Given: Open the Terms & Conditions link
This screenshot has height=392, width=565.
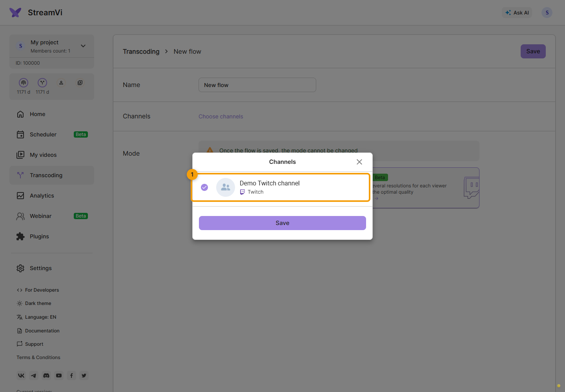Looking at the screenshot, I should pyautogui.click(x=38, y=358).
